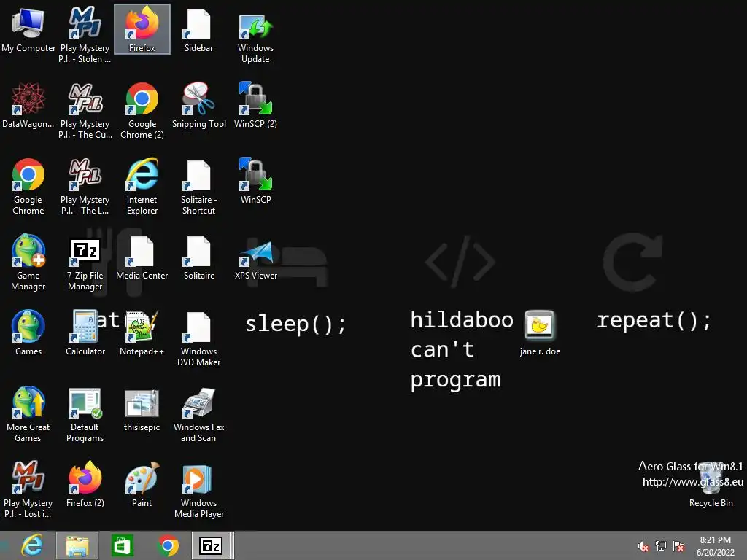Click the Google Chrome desktop icon

coord(28,187)
